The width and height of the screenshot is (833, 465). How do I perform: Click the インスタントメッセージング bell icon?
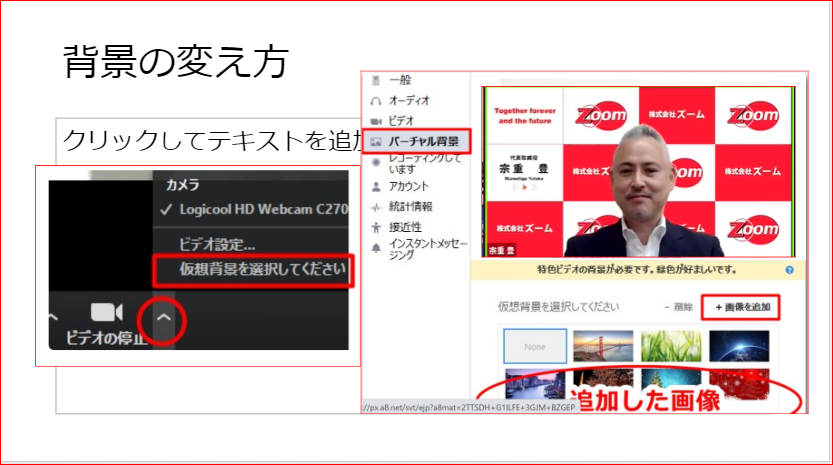[376, 248]
